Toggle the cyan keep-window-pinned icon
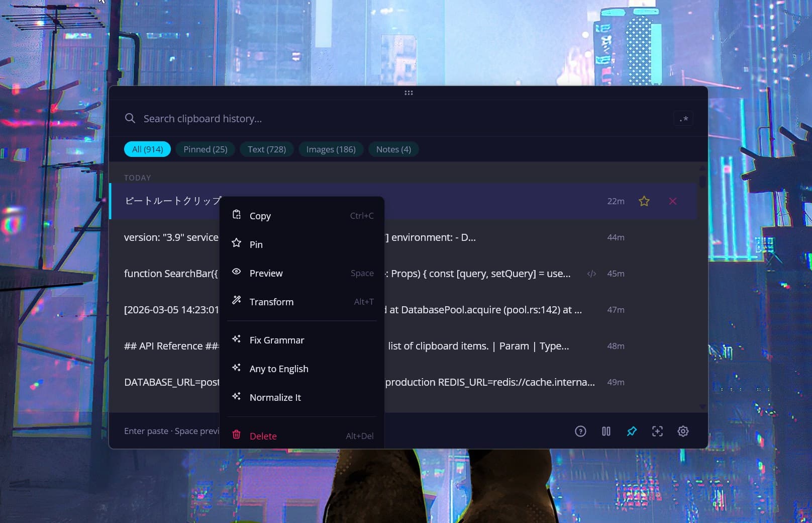The image size is (812, 523). tap(632, 431)
